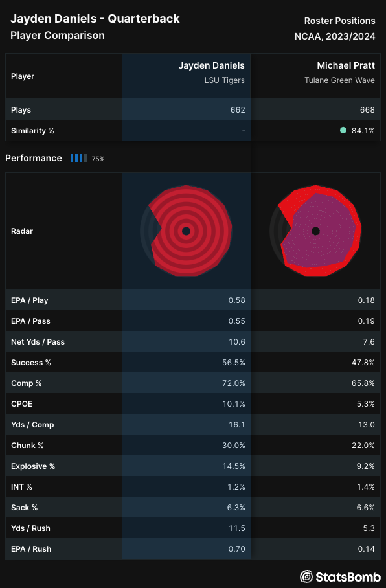Click the Performance section heading
Viewport: 386px width, 588px height.
pos(34,158)
